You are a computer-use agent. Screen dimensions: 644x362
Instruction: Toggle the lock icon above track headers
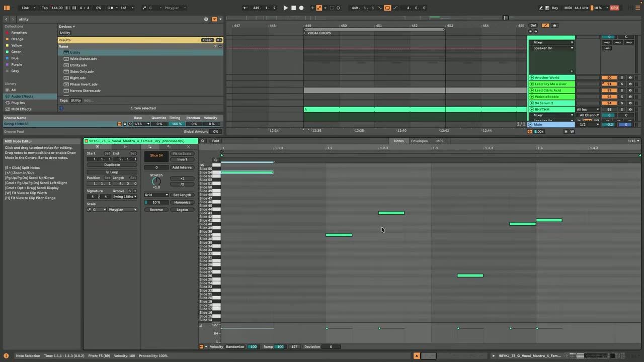554,25
